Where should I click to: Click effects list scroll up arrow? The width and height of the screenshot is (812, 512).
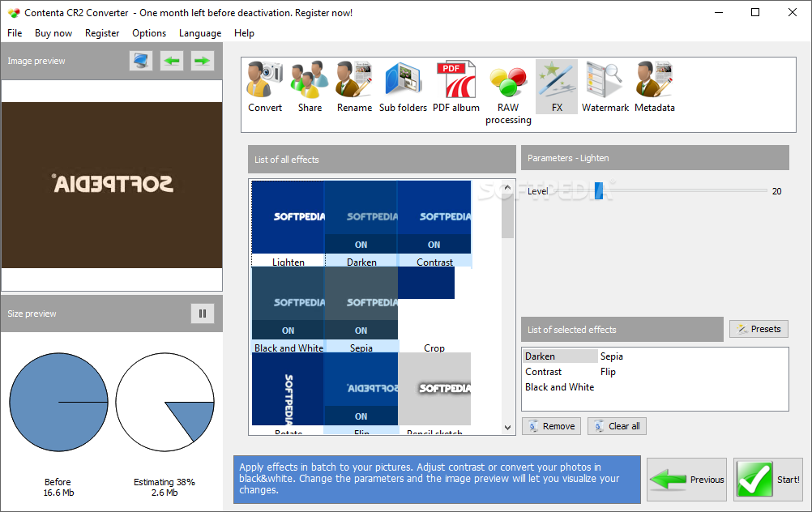click(x=507, y=187)
